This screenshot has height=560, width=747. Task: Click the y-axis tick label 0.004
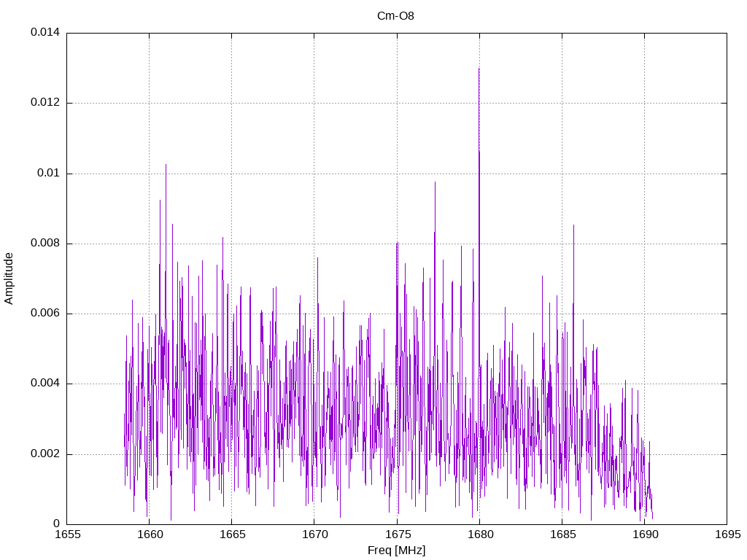click(x=45, y=383)
